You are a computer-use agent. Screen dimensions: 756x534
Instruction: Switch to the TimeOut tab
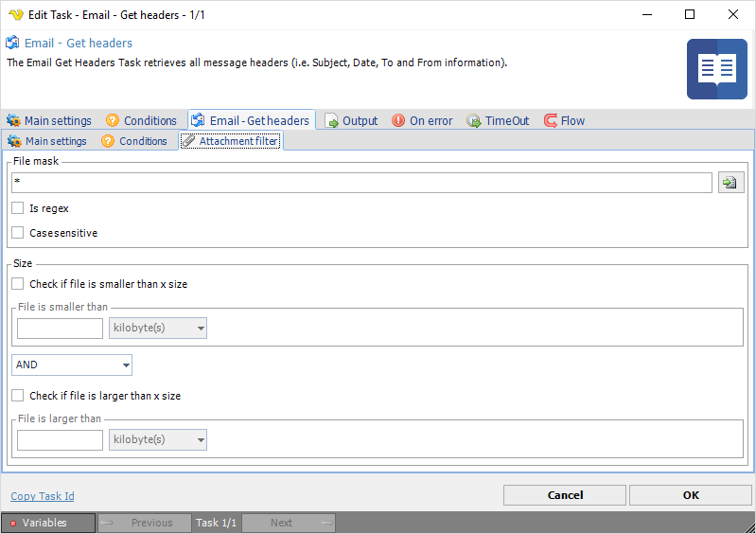(x=498, y=120)
